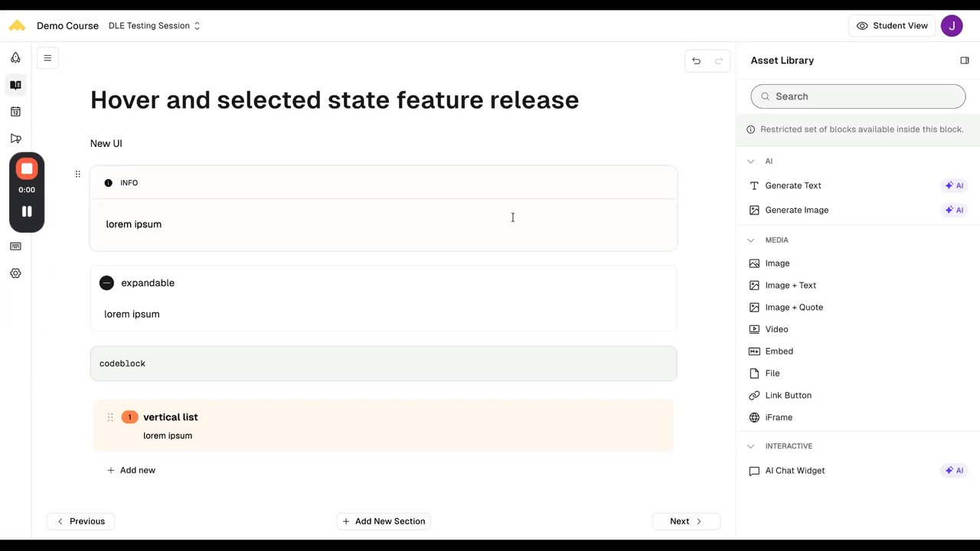Pause the recording timer
Screen dimensions: 980x551
(x=27, y=211)
